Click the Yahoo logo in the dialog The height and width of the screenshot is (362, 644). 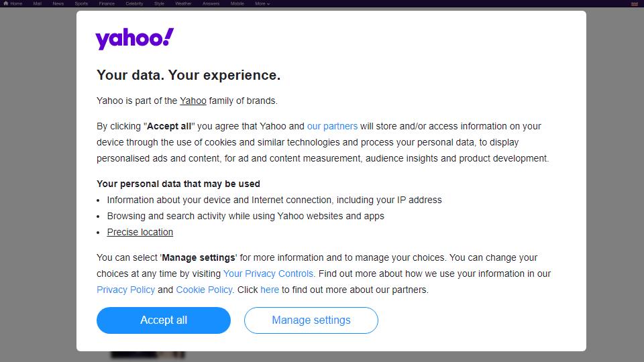point(134,39)
